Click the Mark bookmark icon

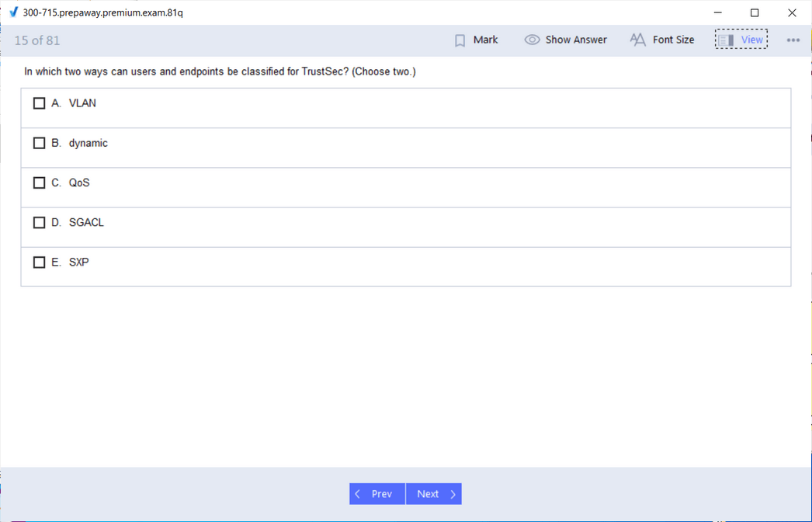(x=460, y=40)
